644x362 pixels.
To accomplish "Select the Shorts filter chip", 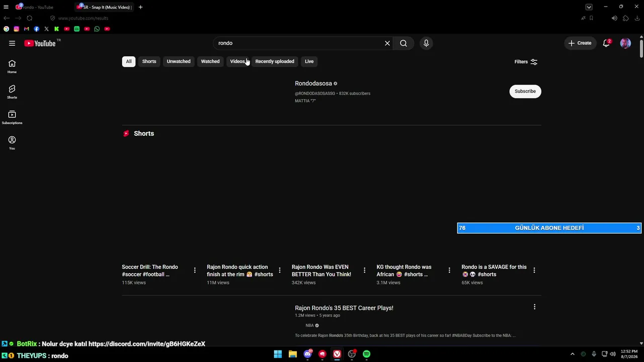I will (x=149, y=61).
